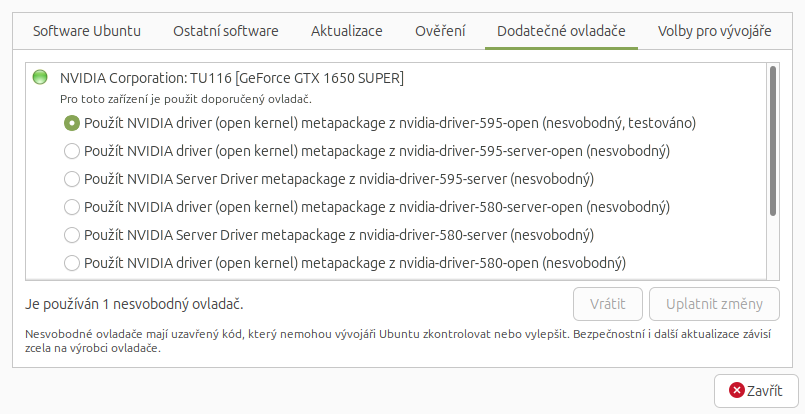Click the NVIDIA TU116 GeForce GTX 1650 SUPER heading
Image resolution: width=805 pixels, height=414 pixels.
(232, 77)
